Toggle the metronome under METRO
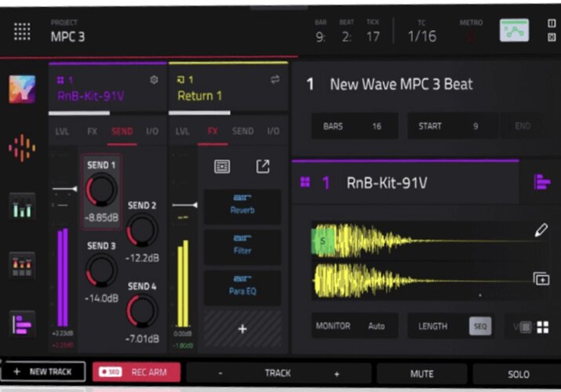561x392 pixels. click(471, 36)
